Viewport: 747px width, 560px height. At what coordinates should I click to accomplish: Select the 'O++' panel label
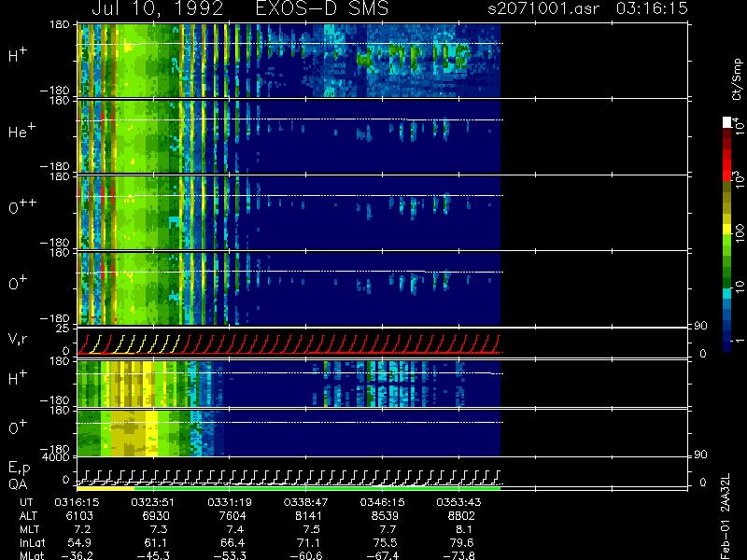tap(22, 206)
